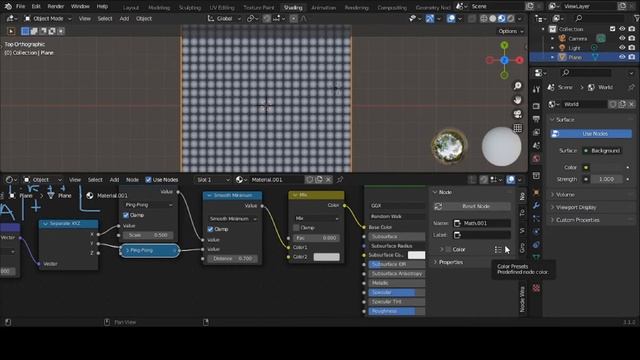Open the Modifiers wrench properties tab
Viewport: 640px width, 360px height.
(536, 205)
